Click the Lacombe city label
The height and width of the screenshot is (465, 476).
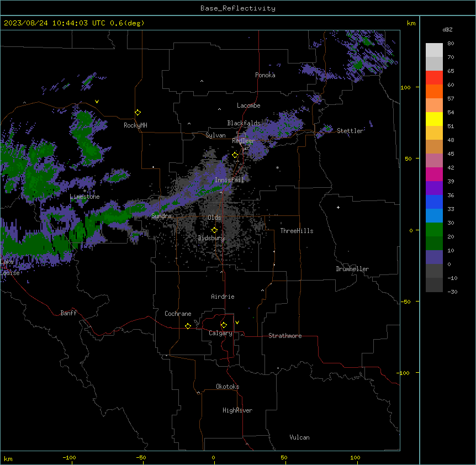point(248,105)
